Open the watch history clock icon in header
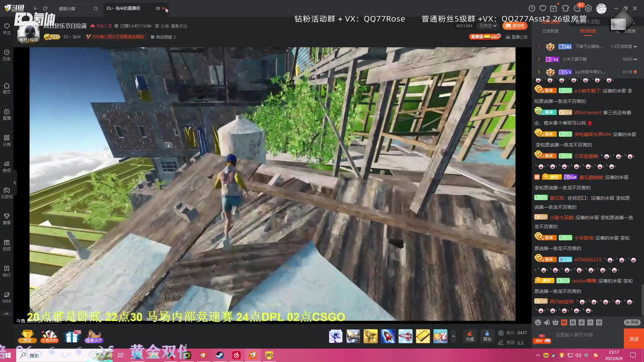The width and height of the screenshot is (644, 362). click(x=532, y=8)
